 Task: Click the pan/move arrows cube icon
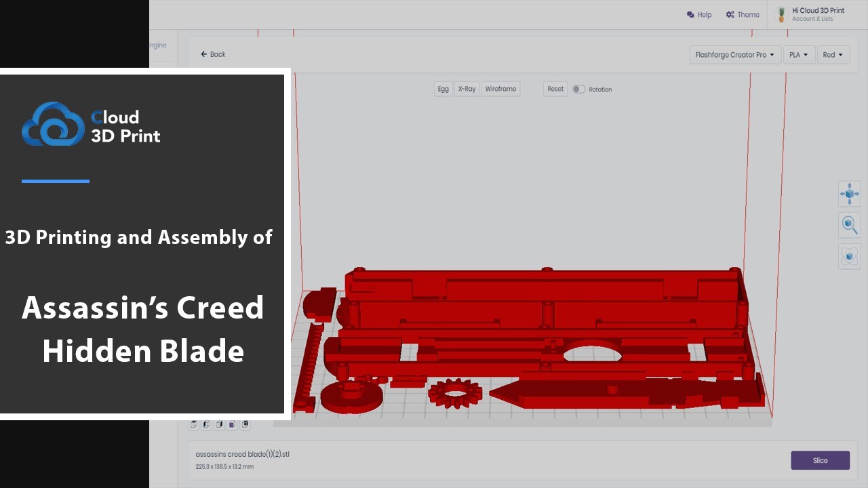849,194
